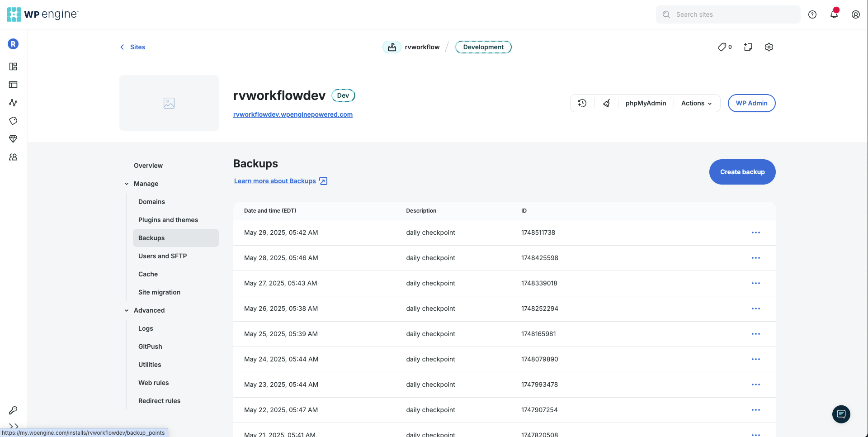
Task: Open the users icon in sidebar
Action: 13,157
